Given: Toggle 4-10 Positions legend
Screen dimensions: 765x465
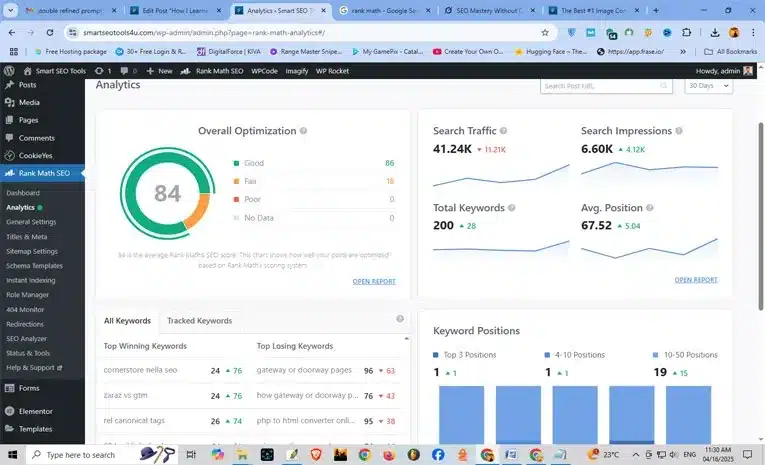Looking at the screenshot, I should 574,355.
